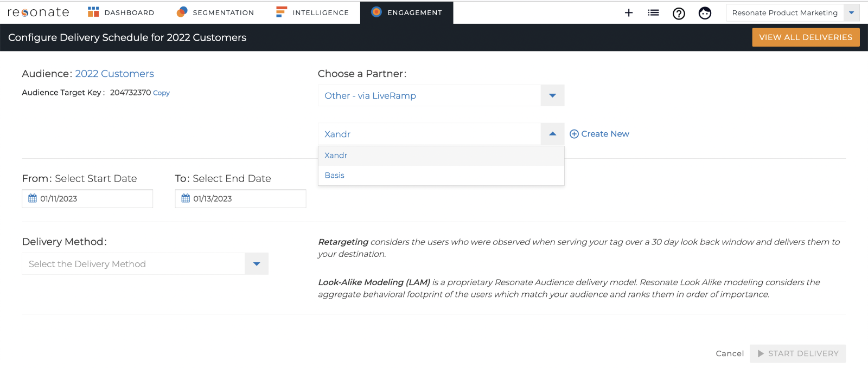Click the Segmentation pie icon

tap(182, 12)
